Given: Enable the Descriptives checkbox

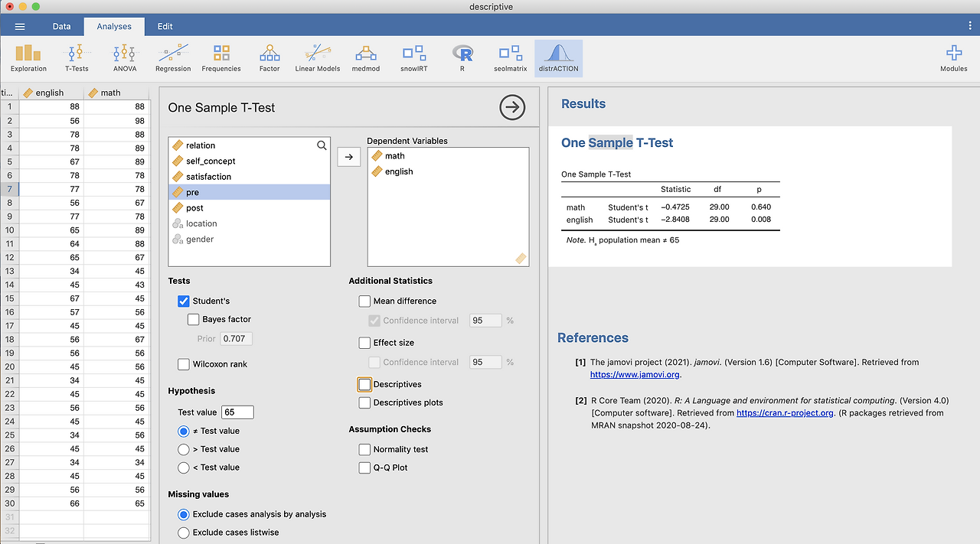Looking at the screenshot, I should (x=364, y=384).
